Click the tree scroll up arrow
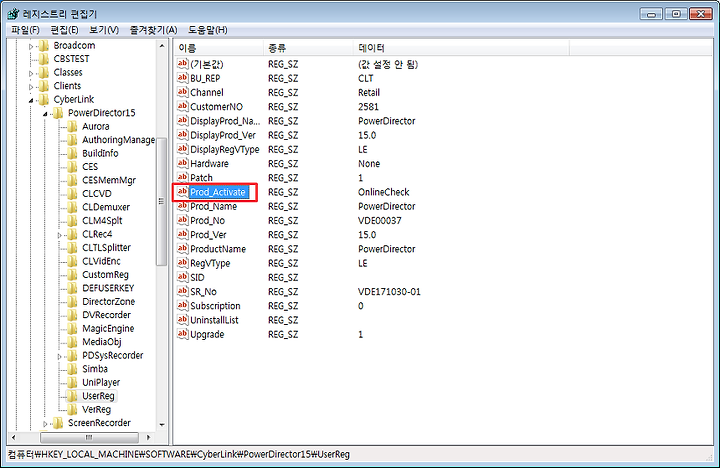The width and height of the screenshot is (720, 468). click(x=162, y=46)
